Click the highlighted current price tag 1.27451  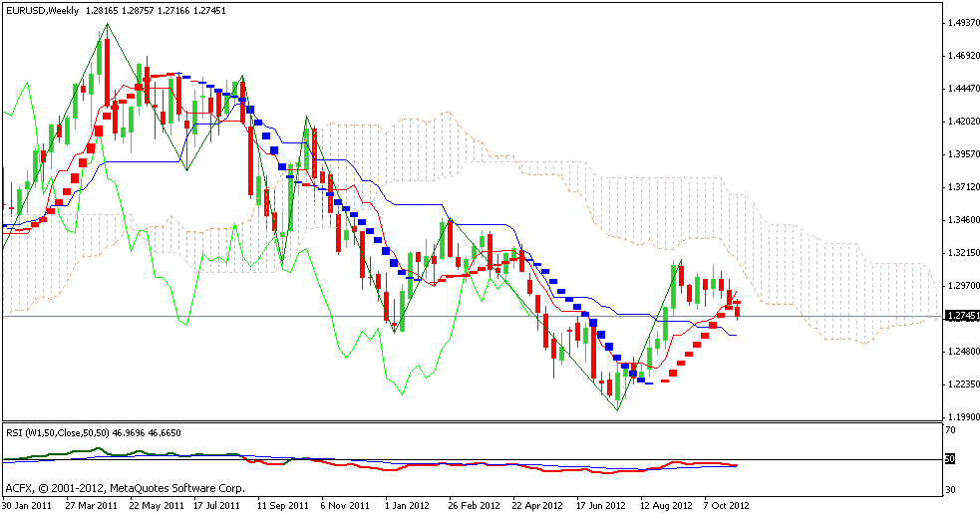[x=962, y=316]
